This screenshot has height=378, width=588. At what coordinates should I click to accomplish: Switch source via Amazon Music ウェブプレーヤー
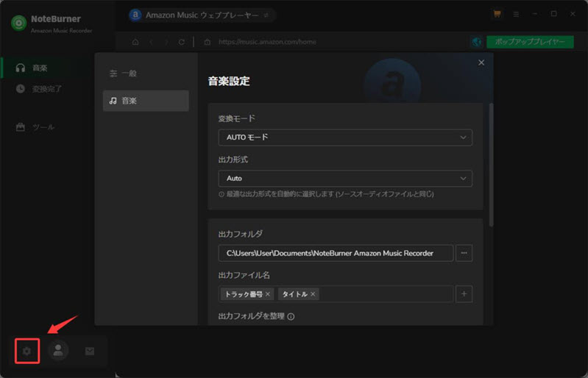point(202,15)
